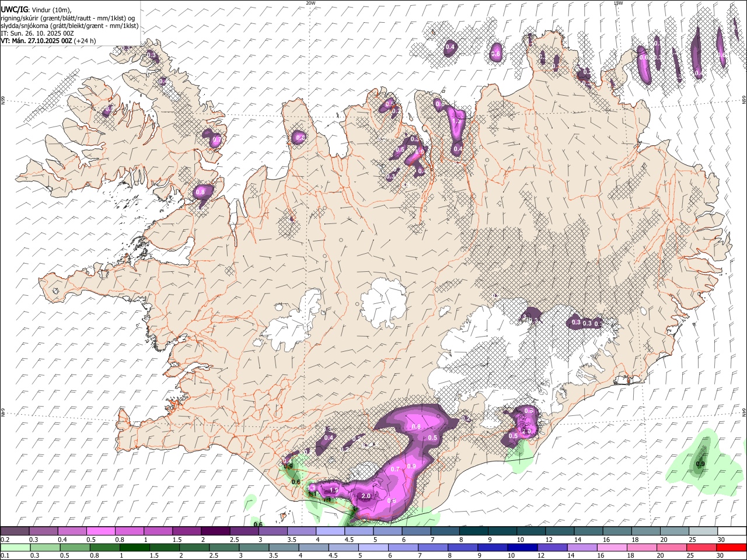
Task: Click the '20W' longitude label at top edge
Action: click(310, 3)
